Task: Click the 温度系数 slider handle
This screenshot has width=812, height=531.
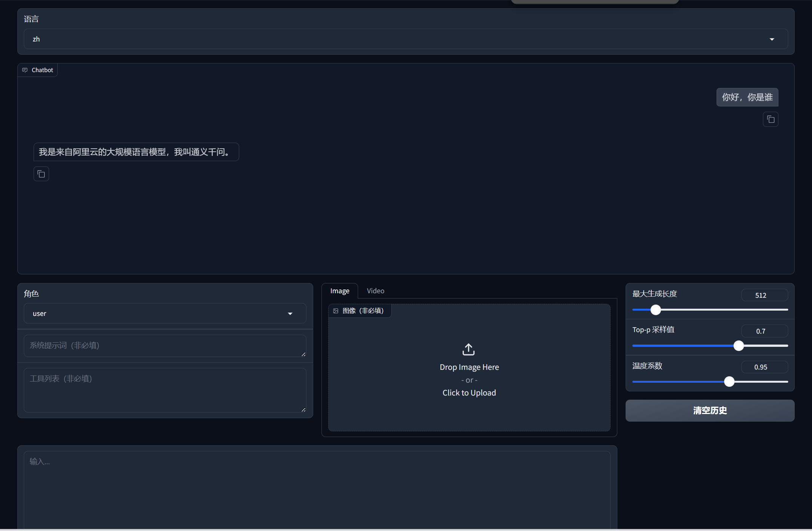Action: click(729, 382)
